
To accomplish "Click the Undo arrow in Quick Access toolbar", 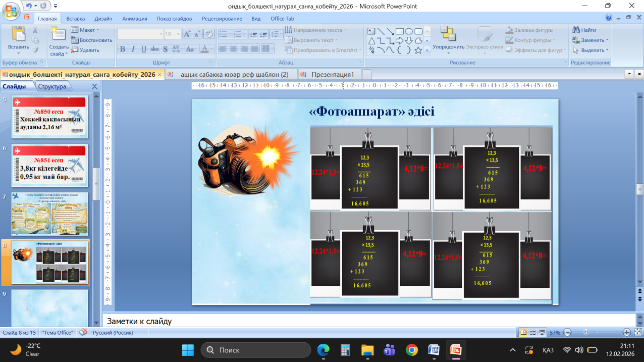I will pyautogui.click(x=29, y=6).
